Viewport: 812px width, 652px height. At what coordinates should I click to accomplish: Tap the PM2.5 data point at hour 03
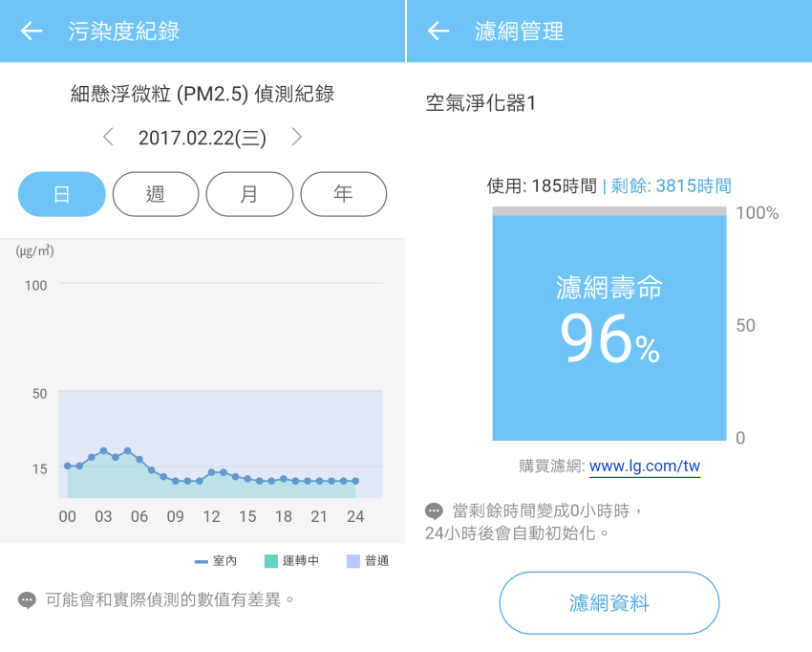[103, 450]
